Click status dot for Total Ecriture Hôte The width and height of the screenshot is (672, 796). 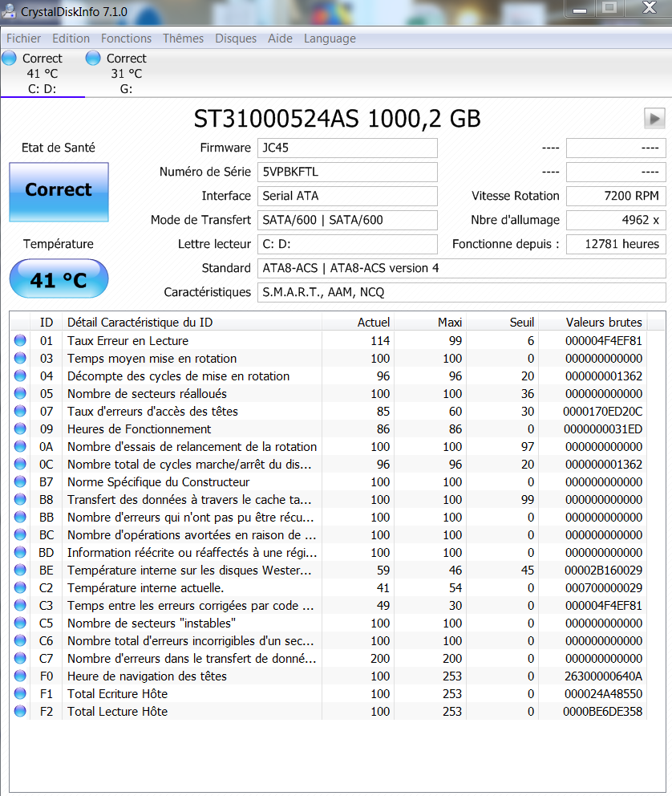click(20, 693)
